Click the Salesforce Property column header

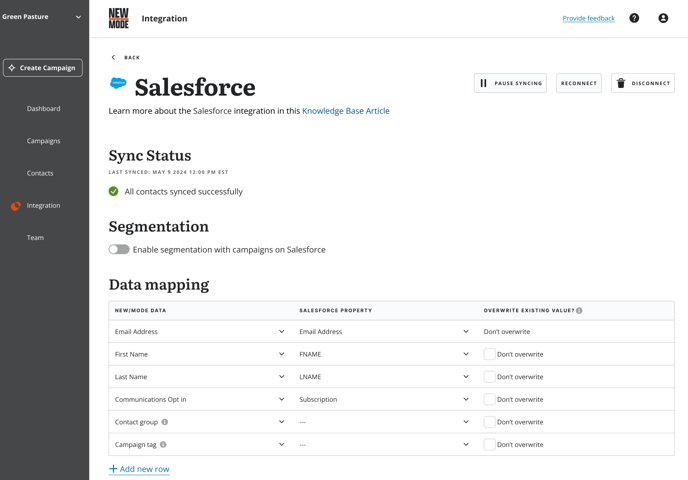click(x=336, y=310)
